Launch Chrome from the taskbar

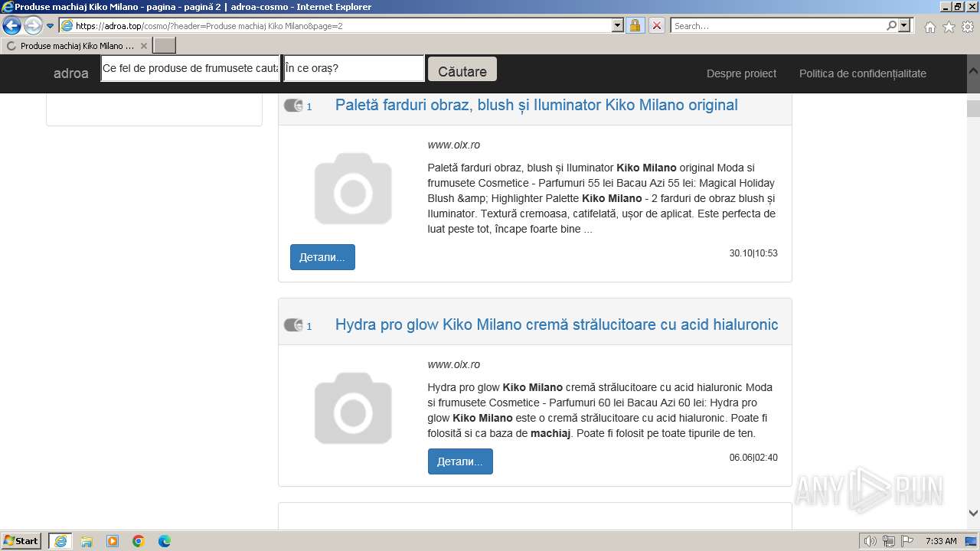pos(139,541)
